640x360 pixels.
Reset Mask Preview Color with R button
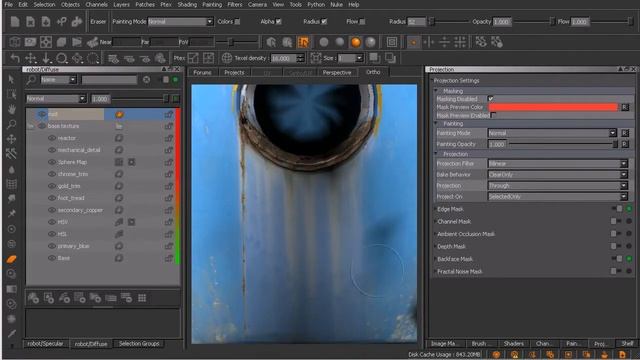coord(625,107)
